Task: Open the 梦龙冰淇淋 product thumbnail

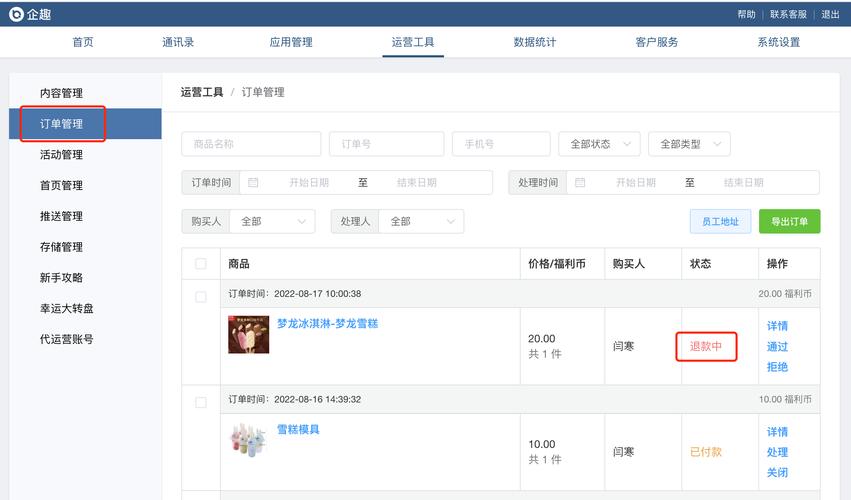Action: point(248,335)
